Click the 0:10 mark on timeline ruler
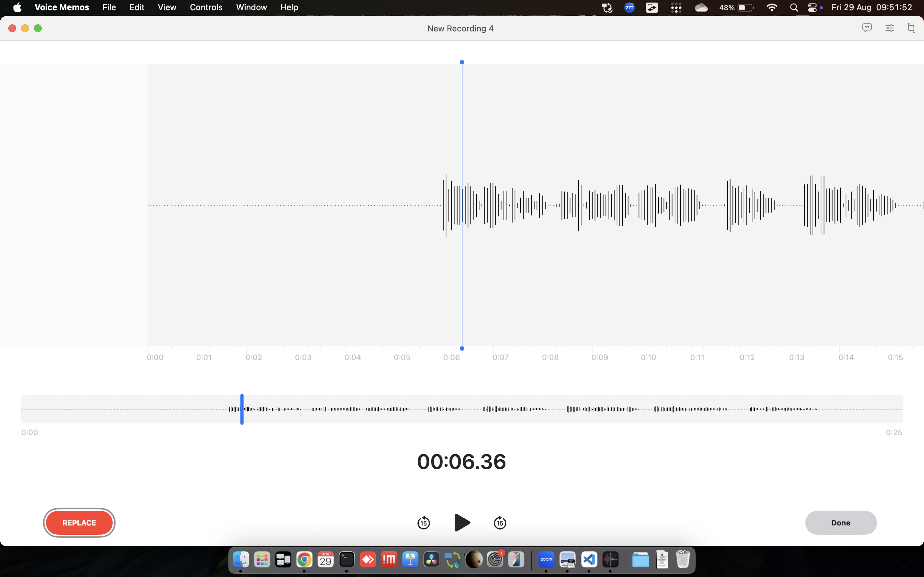The height and width of the screenshot is (577, 924). tap(648, 357)
